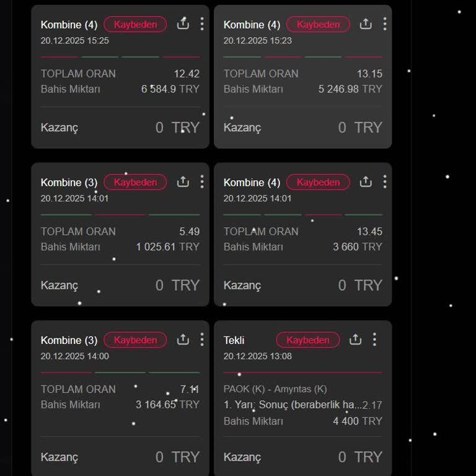Share the 5.49 odds Kombine bet
The width and height of the screenshot is (476, 476).
tap(183, 182)
